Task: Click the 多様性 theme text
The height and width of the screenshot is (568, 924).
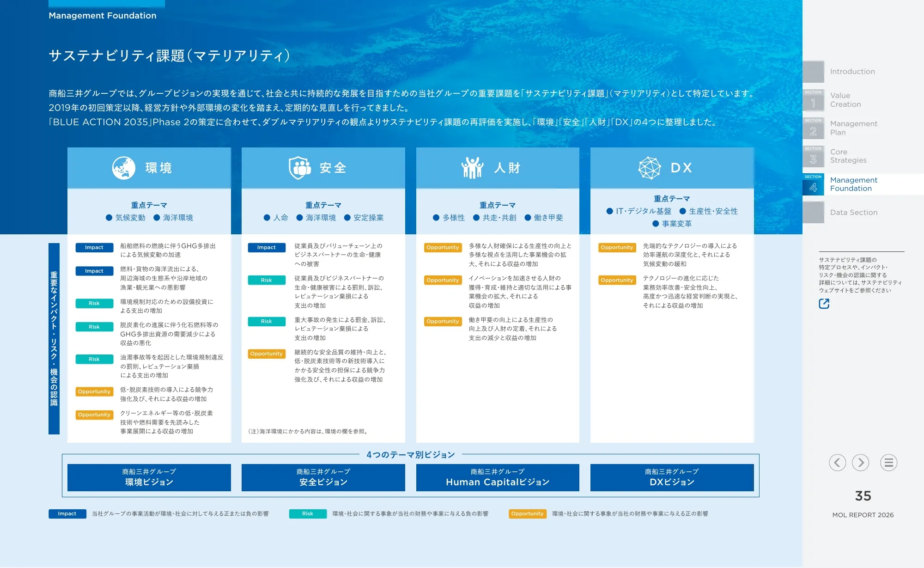Action: point(454,218)
